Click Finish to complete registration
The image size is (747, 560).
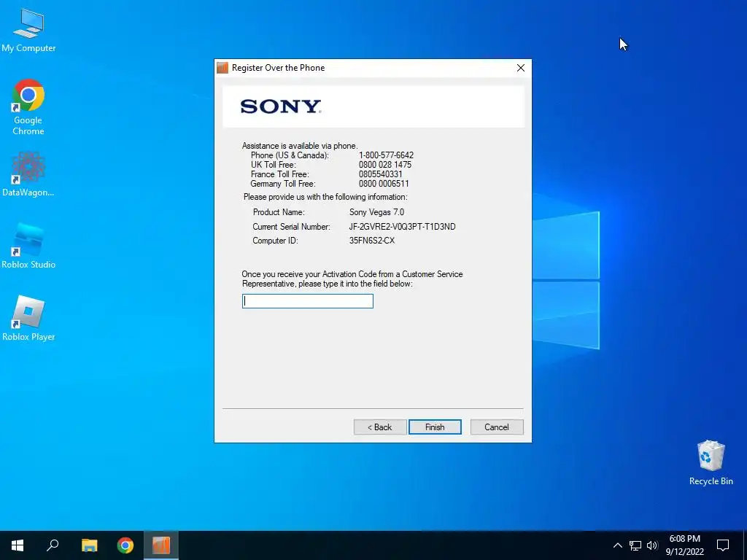(x=435, y=427)
